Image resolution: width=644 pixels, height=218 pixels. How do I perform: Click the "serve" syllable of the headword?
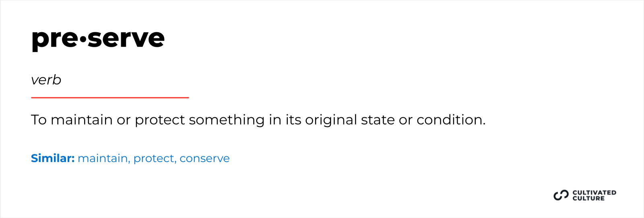tap(126, 39)
